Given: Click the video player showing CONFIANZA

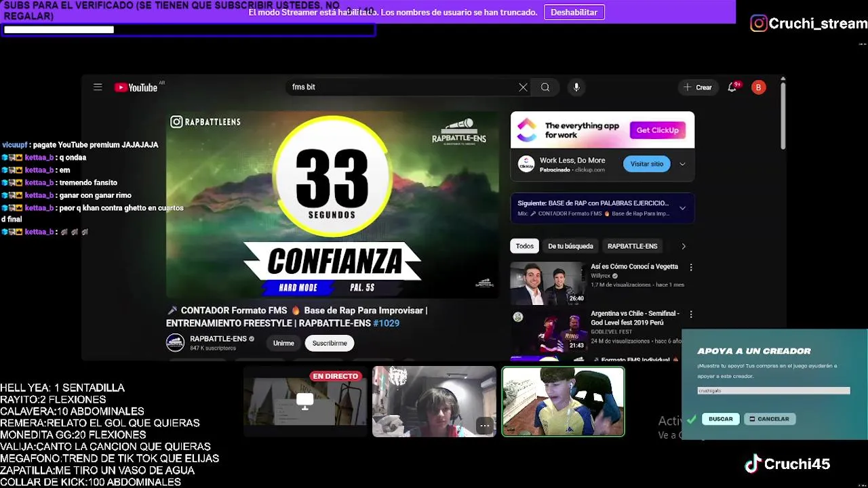Looking at the screenshot, I should (x=332, y=205).
